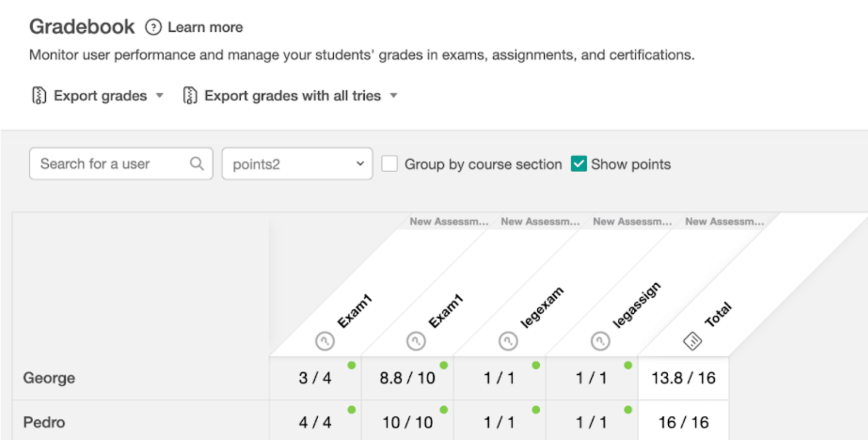Uncheck the Show points checkbox

(579, 164)
